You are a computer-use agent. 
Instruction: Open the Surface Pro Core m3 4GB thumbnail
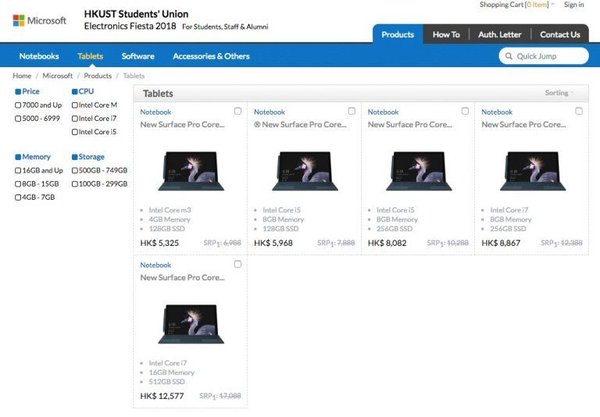point(191,171)
